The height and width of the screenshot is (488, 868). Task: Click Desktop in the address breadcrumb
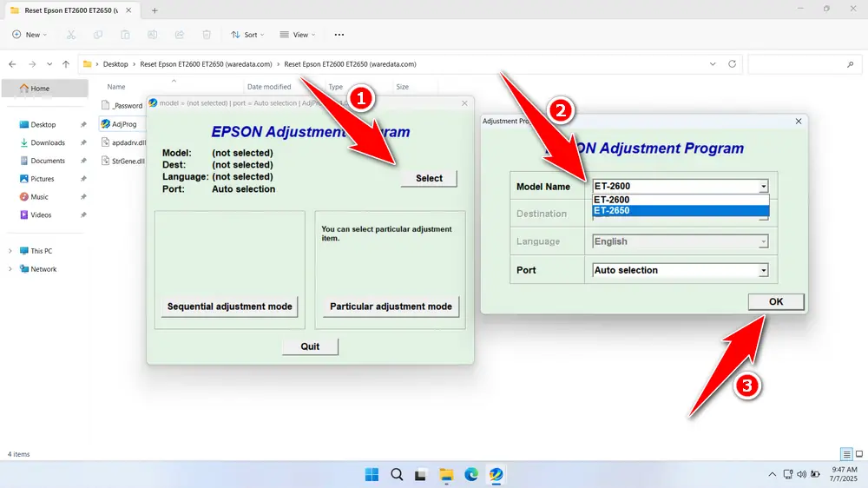(x=115, y=64)
